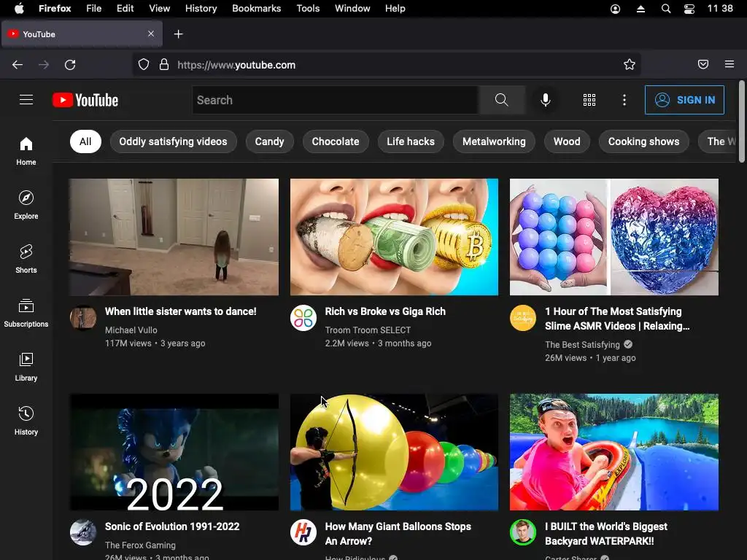
Task: Open 'Rich vs Broke vs Giga Rich' title
Action: tap(385, 311)
